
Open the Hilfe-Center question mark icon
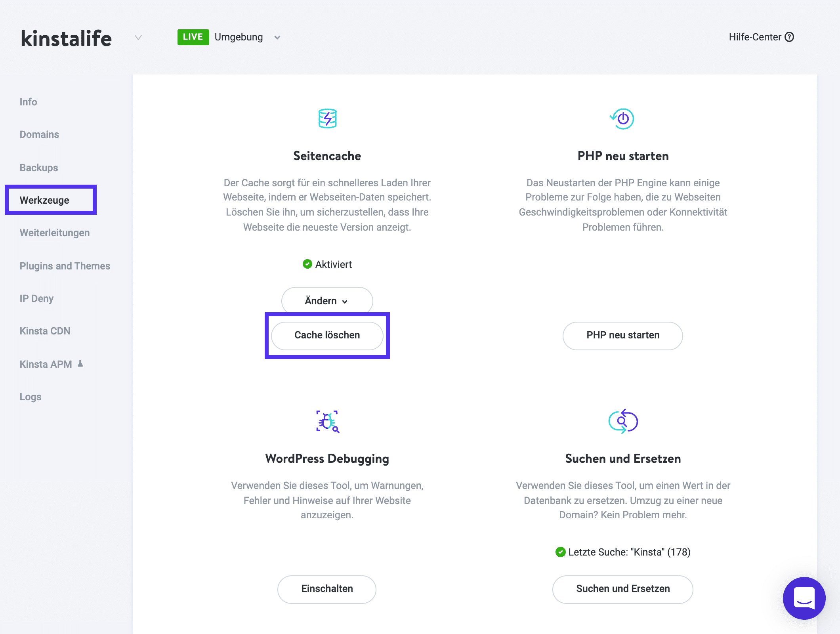click(x=790, y=37)
